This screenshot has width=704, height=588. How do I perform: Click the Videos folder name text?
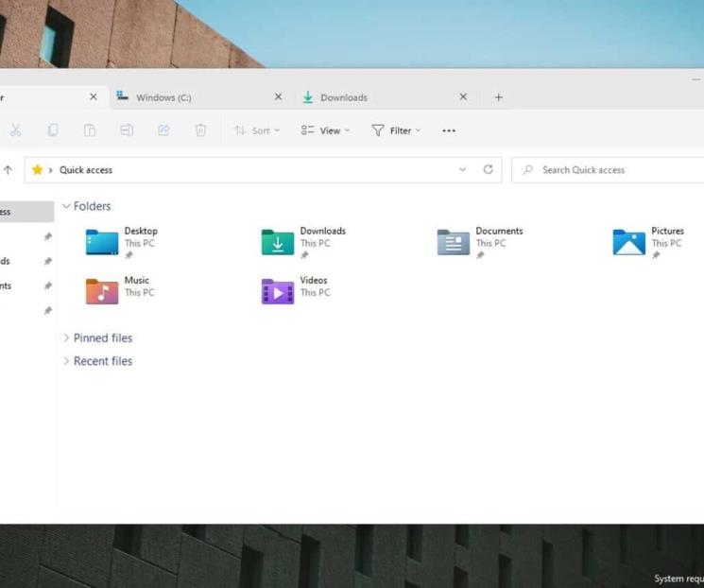pyautogui.click(x=314, y=281)
